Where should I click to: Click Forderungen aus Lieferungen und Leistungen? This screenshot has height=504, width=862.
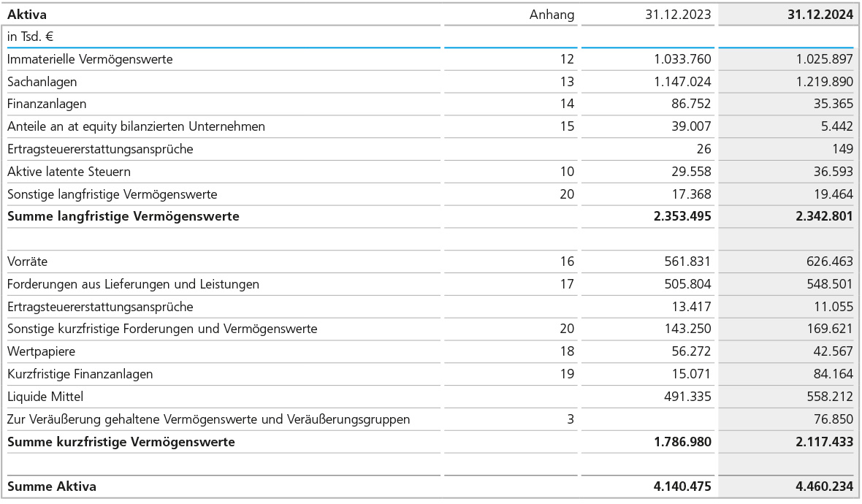coord(133,284)
